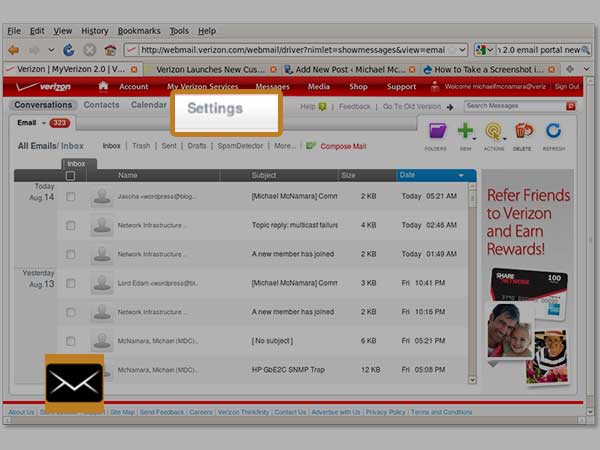The height and width of the screenshot is (450, 600).
Task: Open the Verizon home house icon
Action: [x=103, y=86]
